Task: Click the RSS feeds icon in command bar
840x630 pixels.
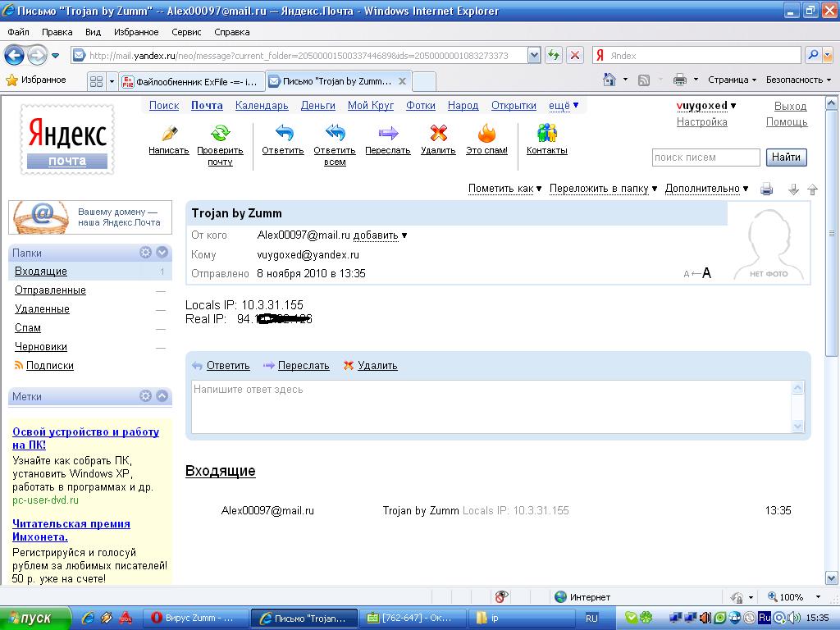Action: pos(643,80)
